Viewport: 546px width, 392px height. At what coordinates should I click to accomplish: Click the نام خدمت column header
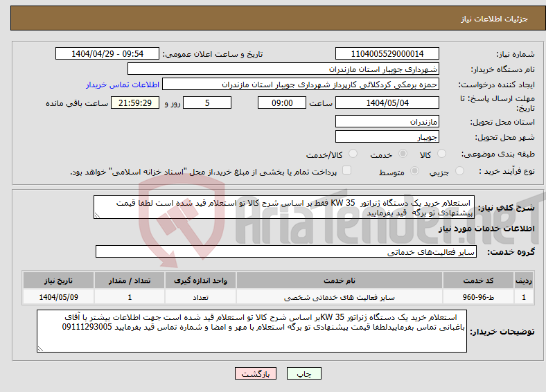(339, 280)
